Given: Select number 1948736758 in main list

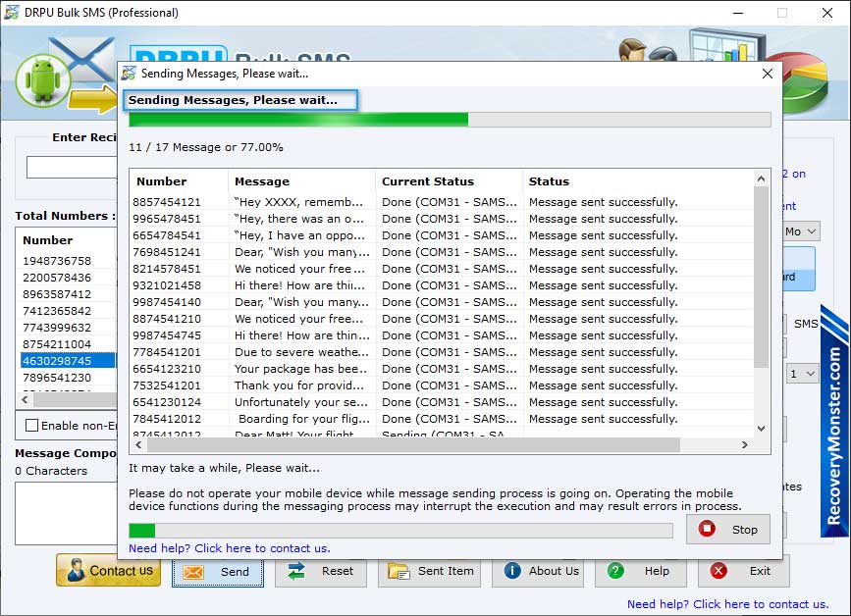Looking at the screenshot, I should (68, 261).
